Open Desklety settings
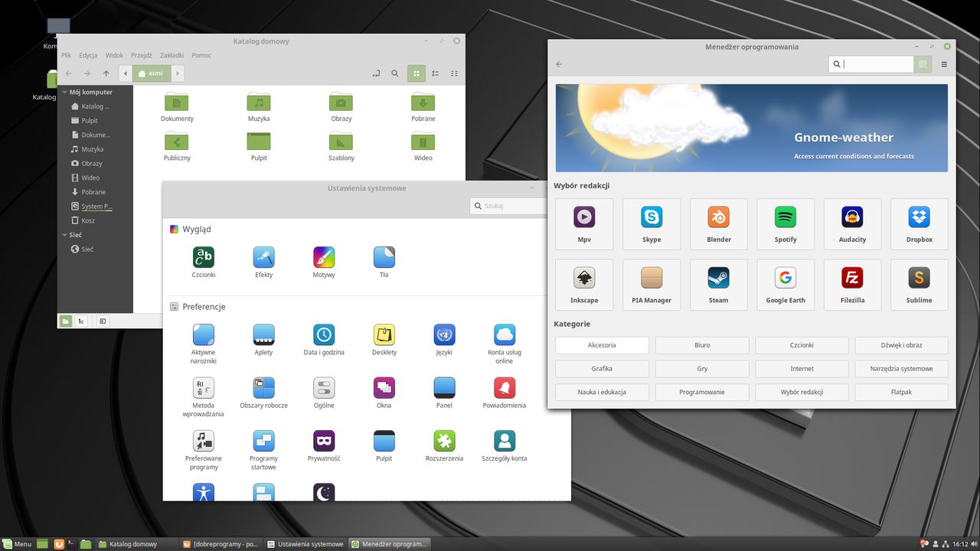 (x=384, y=335)
